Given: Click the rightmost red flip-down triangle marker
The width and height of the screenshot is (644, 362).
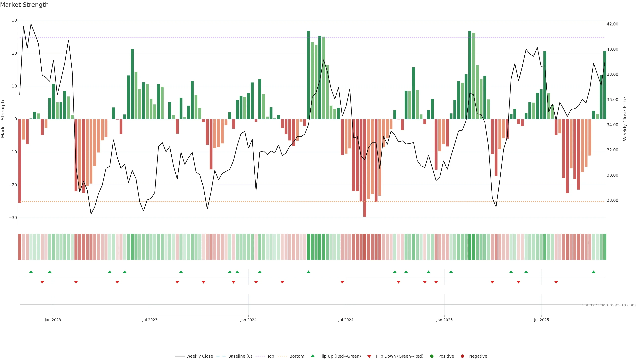Looking at the screenshot, I should (x=556, y=282).
